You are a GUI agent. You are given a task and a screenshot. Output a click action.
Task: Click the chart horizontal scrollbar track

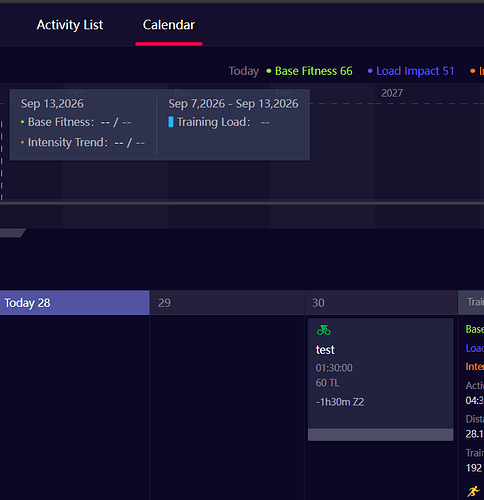click(x=242, y=203)
